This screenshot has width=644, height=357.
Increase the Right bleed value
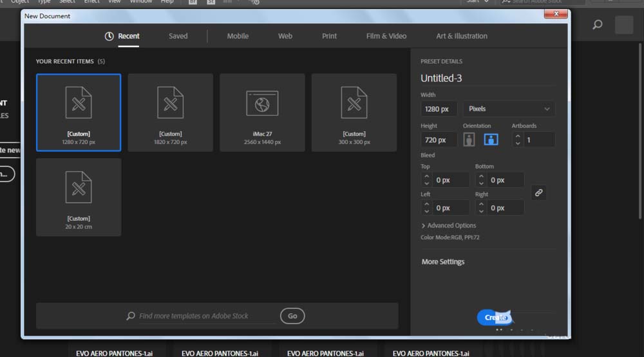point(481,204)
